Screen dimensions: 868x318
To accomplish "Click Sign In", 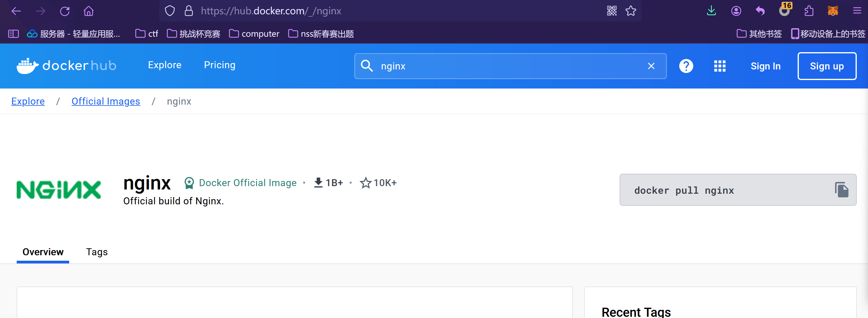I will (765, 66).
